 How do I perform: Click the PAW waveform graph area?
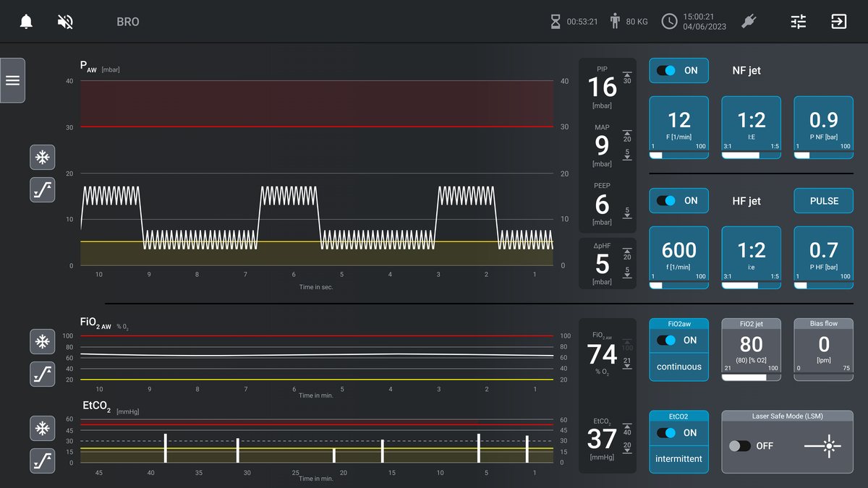(x=317, y=173)
